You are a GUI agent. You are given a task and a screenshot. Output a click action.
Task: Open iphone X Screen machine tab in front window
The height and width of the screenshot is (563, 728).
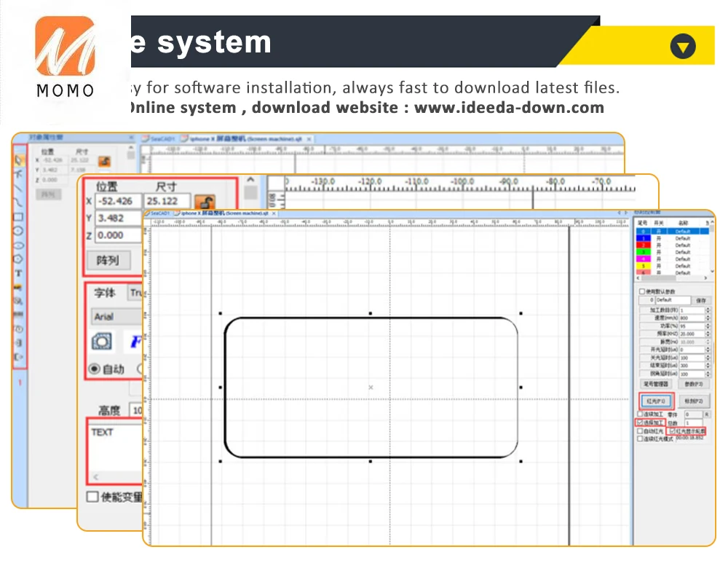(x=225, y=213)
